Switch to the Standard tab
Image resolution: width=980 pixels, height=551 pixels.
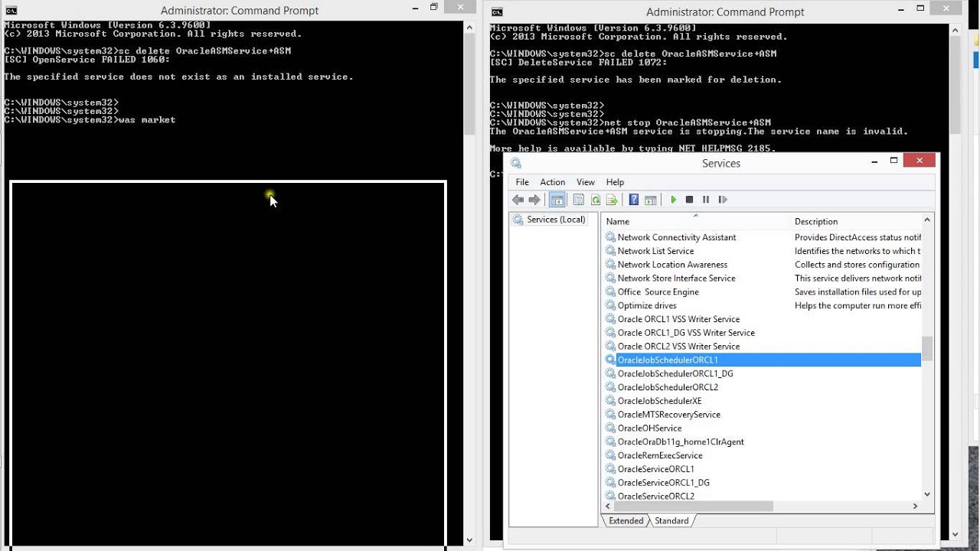click(x=671, y=520)
